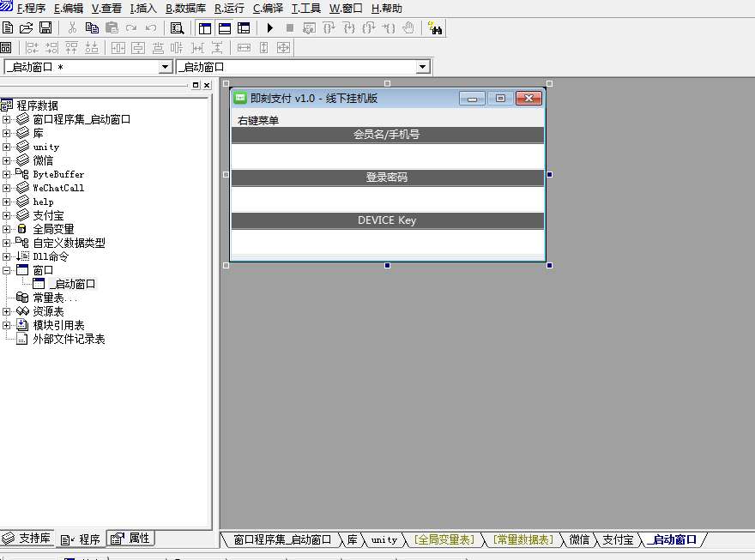Click the Cut scissors icon
This screenshot has height=560, width=755.
click(x=73, y=28)
